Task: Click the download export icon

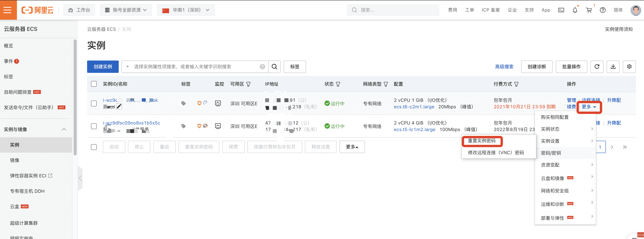Action: (x=613, y=66)
